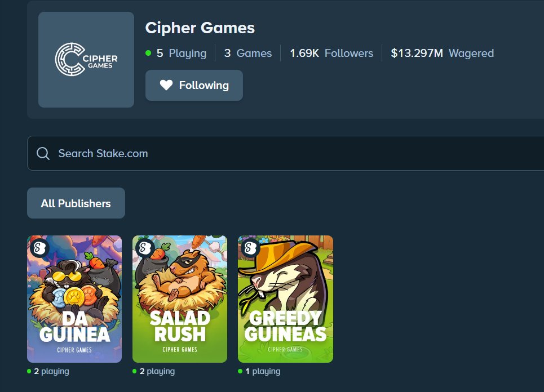The width and height of the screenshot is (544, 392).
Task: Click the heart icon in Following button
Action: (166, 85)
